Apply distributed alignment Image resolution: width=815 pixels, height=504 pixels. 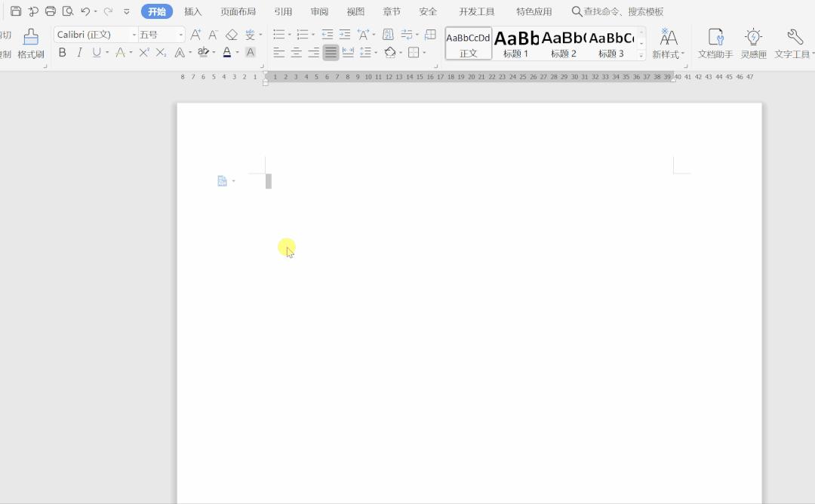[x=348, y=53]
